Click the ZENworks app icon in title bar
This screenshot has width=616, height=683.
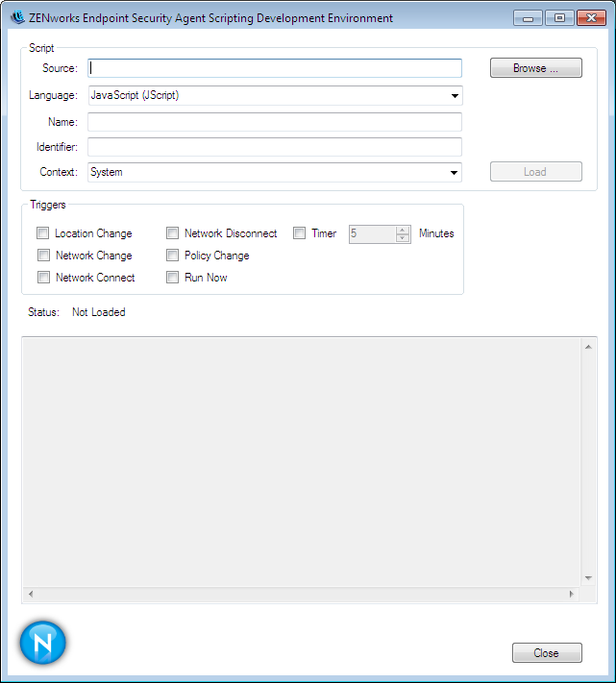pos(17,18)
